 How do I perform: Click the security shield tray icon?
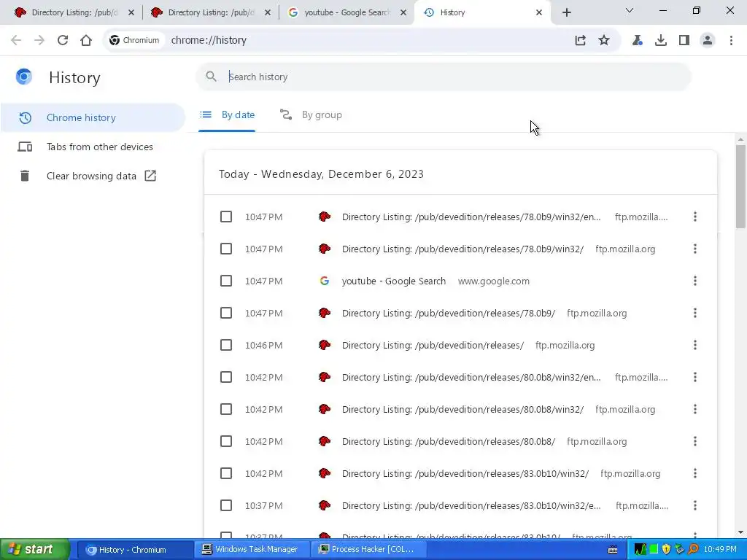click(x=666, y=550)
